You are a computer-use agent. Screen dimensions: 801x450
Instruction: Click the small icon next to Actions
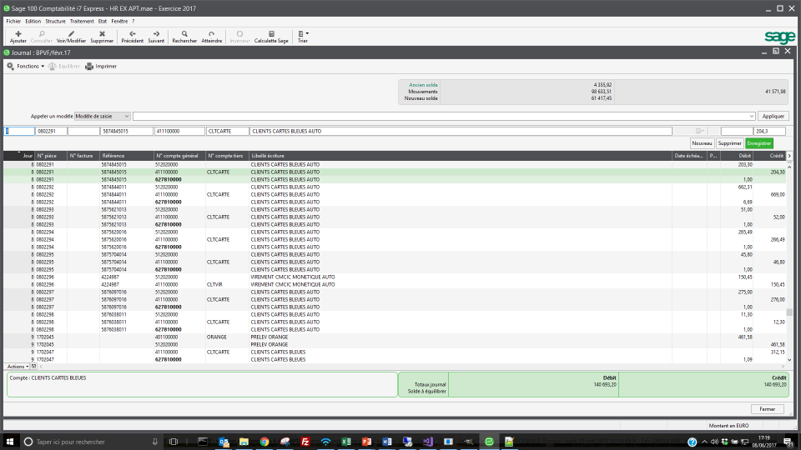pyautogui.click(x=34, y=366)
